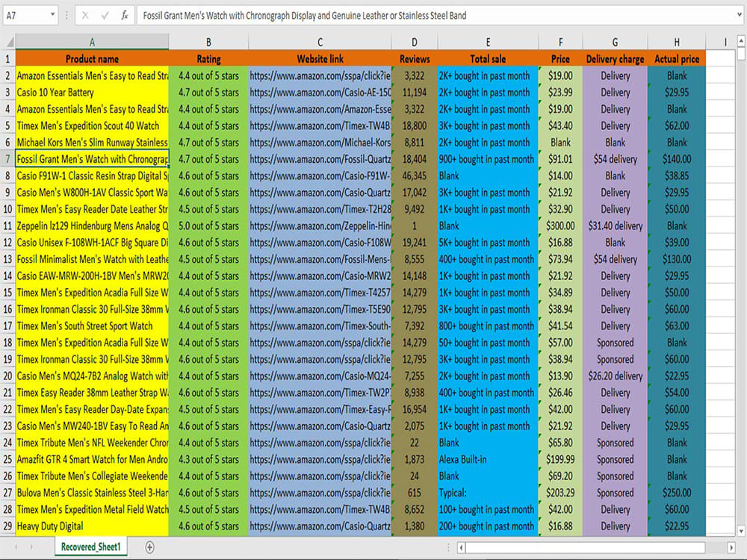Click '$26.20 delivery' cell

(615, 376)
